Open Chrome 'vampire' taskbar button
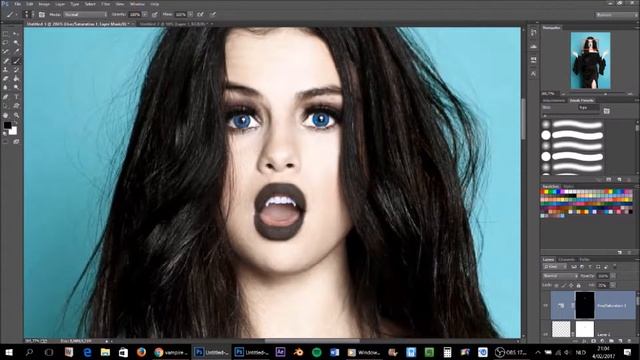Viewport: 640px width, 360px height. click(172, 352)
